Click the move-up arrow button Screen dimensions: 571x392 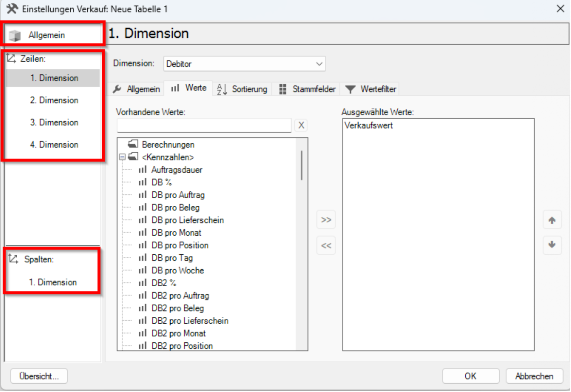click(x=552, y=220)
